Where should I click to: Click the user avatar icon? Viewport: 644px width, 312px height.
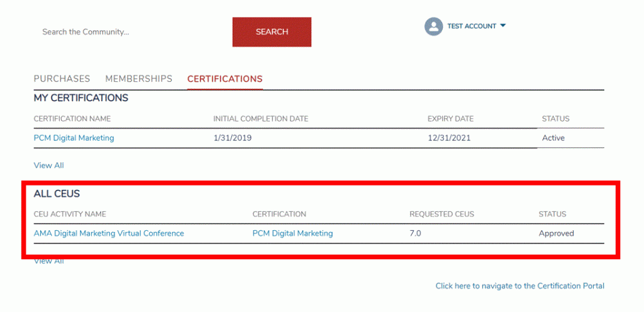click(x=433, y=26)
